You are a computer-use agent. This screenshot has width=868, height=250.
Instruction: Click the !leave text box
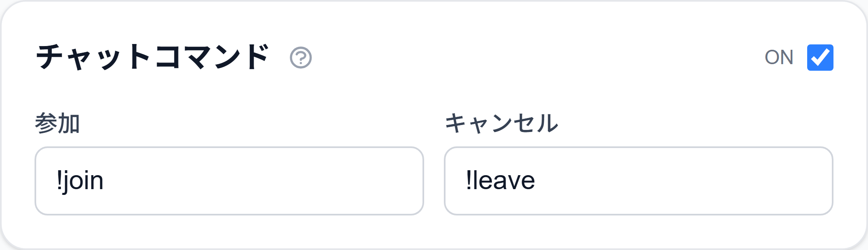click(639, 181)
